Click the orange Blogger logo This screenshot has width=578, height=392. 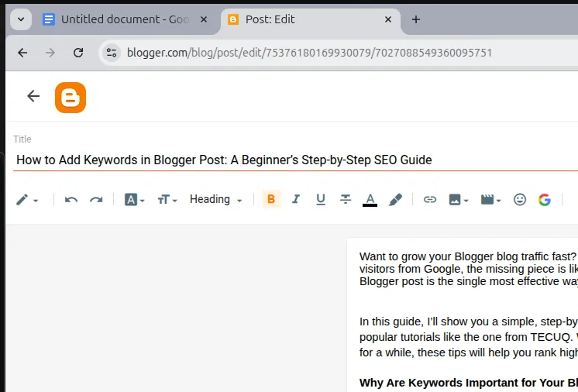click(71, 98)
